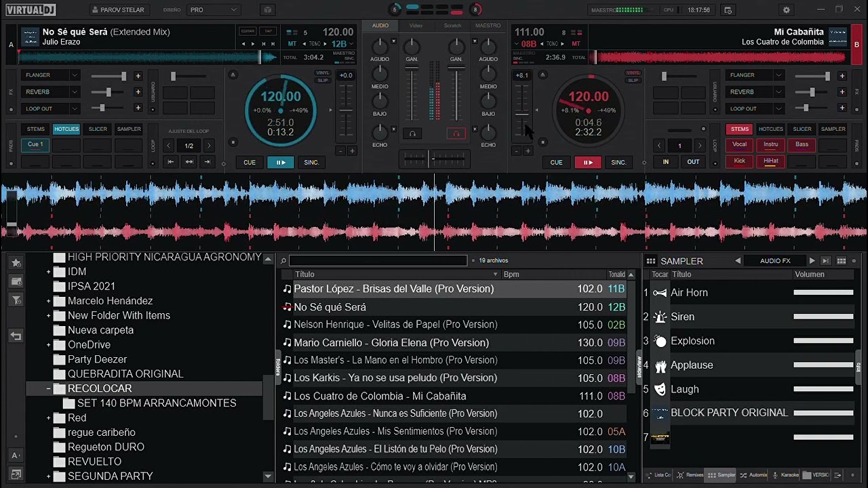
Task: Halve the loop length on deck A
Action: 170,146
